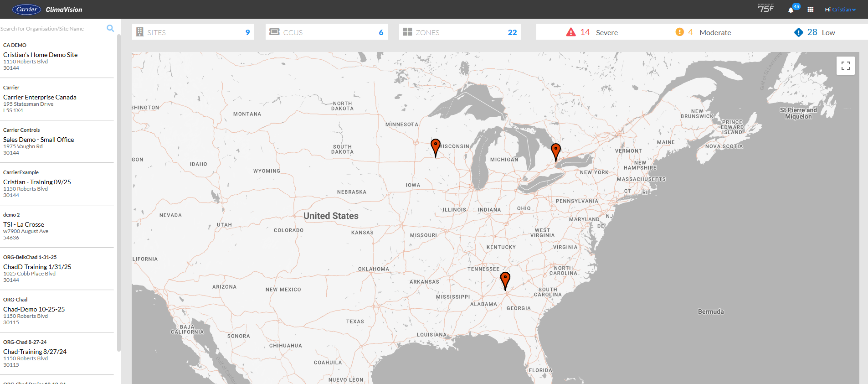Select the map pin near Ontario

click(x=556, y=153)
